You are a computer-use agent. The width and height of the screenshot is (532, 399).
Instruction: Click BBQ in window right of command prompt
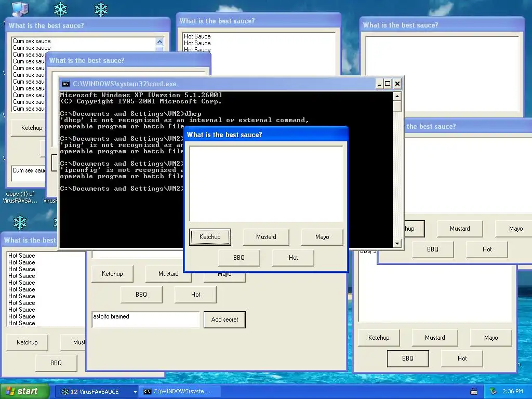433,249
